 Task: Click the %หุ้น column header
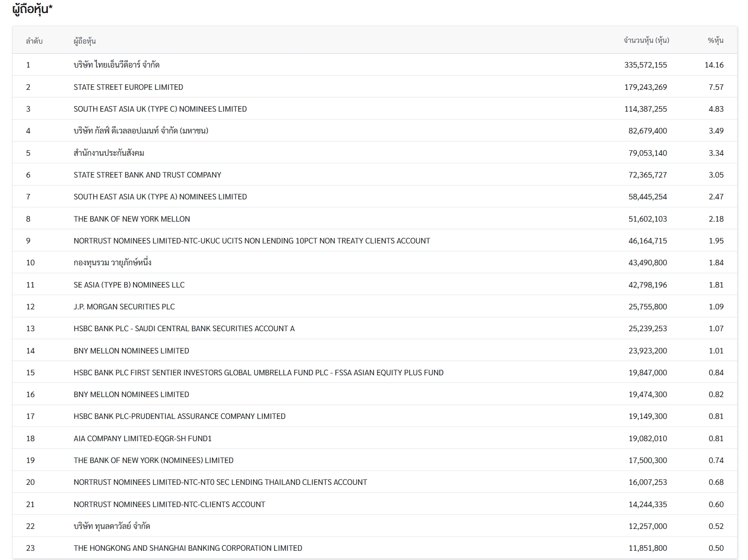[716, 40]
